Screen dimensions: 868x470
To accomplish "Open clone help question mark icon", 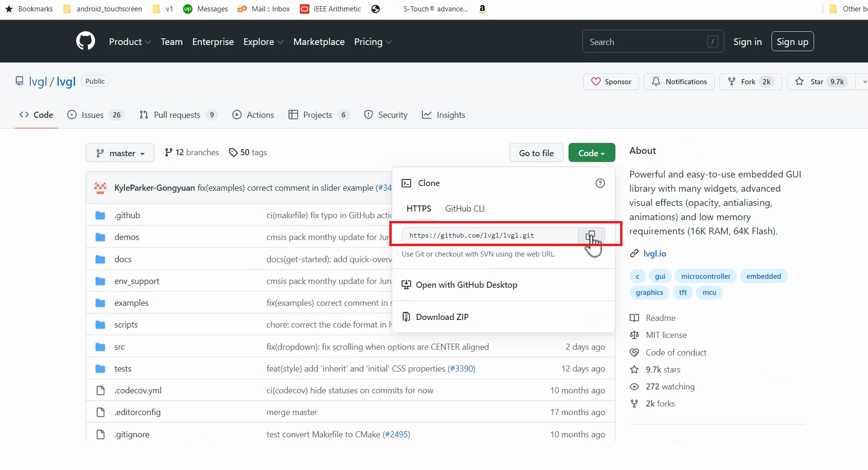I will coord(600,183).
